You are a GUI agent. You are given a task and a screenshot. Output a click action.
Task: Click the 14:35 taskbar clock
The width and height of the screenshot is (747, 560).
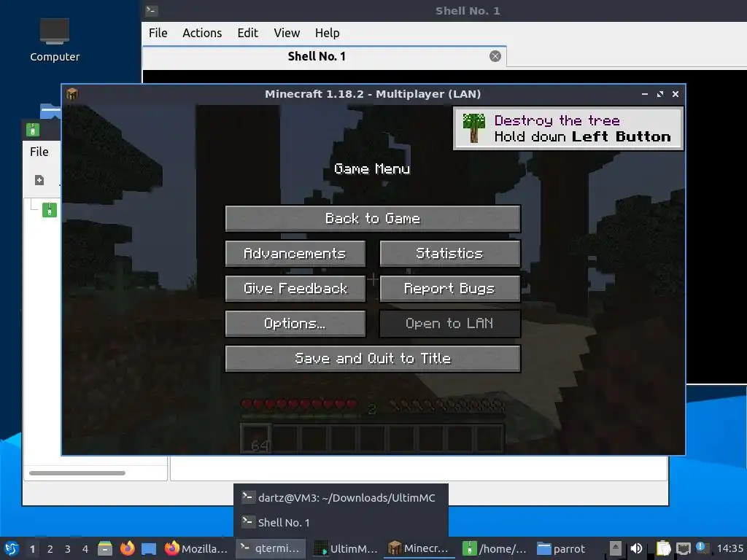coord(729,548)
